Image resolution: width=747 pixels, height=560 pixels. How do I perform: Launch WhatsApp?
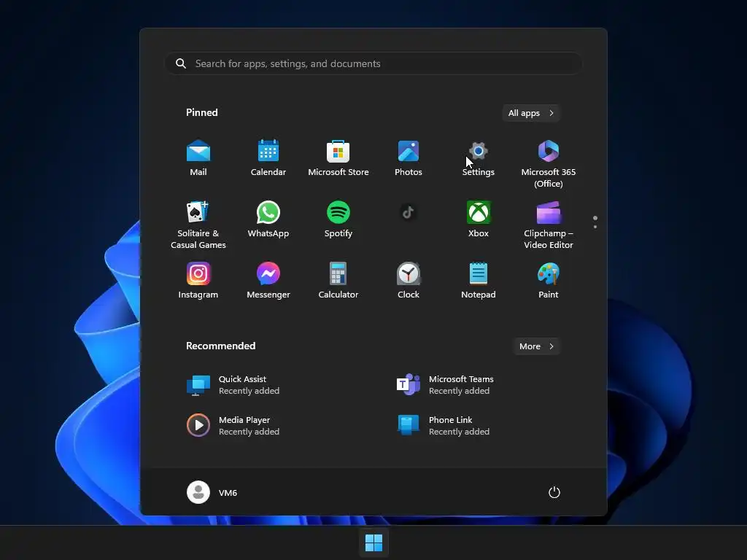[268, 220]
